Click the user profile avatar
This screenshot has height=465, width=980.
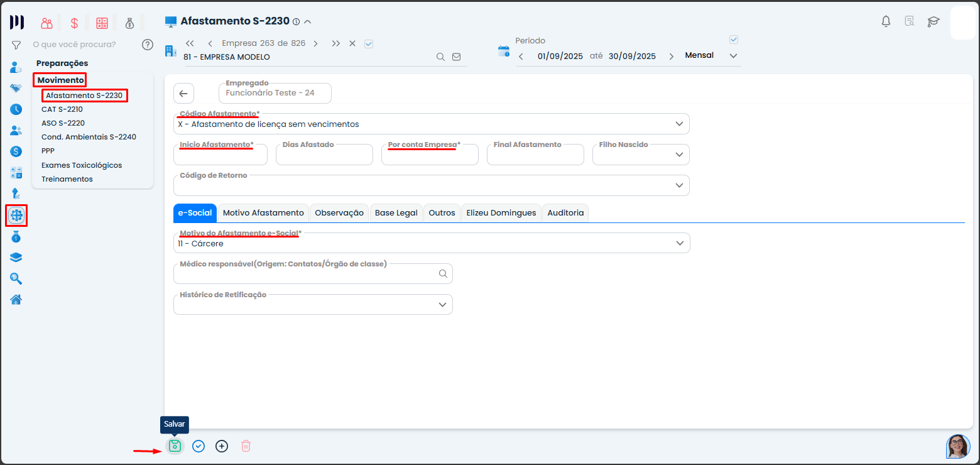coord(958,446)
